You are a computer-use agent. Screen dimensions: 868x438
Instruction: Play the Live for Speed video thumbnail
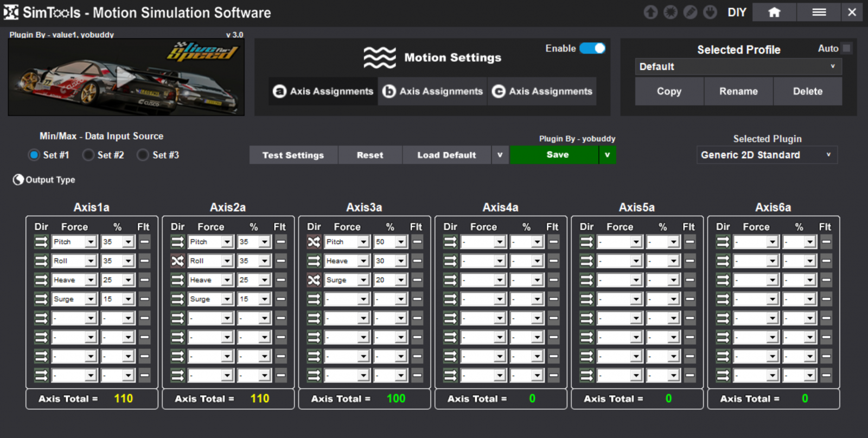[x=126, y=77]
